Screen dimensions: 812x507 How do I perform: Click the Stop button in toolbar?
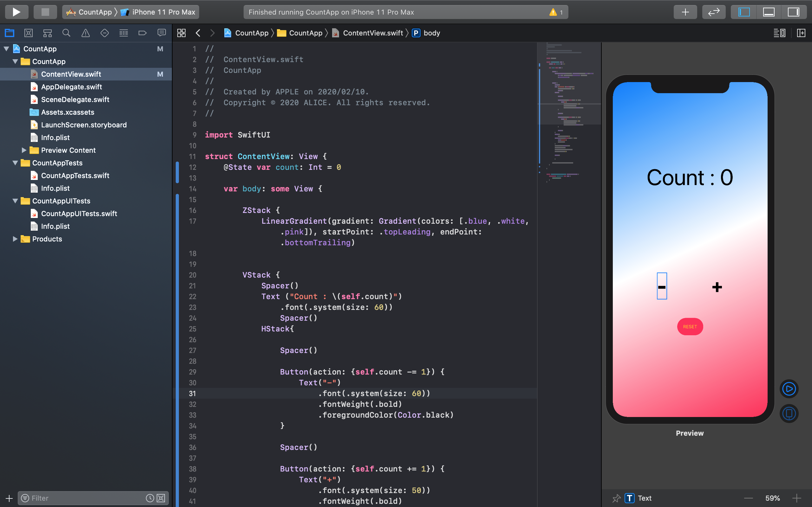pyautogui.click(x=45, y=12)
